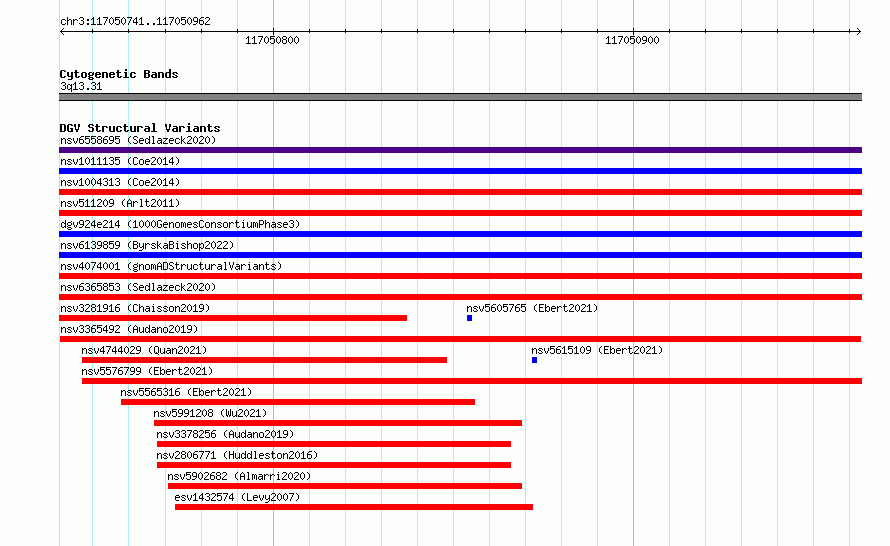This screenshot has width=890, height=546.
Task: Open nsv6365853 (Sedlazeck2020) label
Action: (138, 287)
